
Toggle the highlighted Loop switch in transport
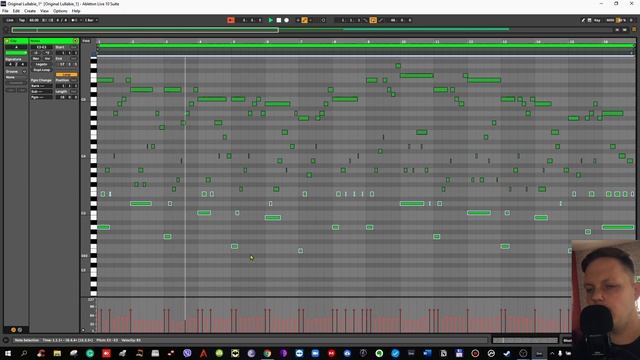[373, 20]
